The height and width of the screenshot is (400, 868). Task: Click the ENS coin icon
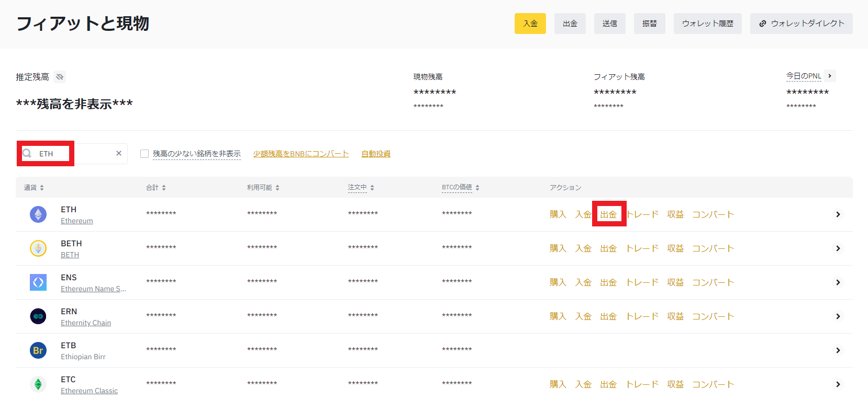[38, 282]
